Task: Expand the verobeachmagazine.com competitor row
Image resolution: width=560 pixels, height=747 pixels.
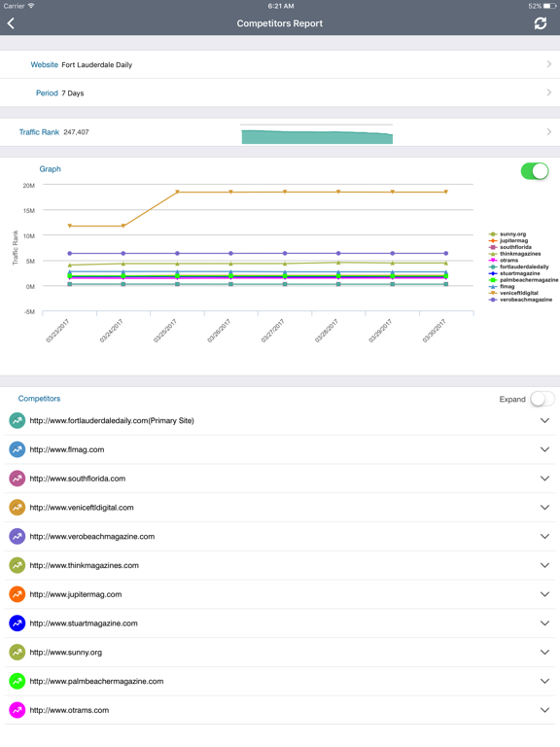Action: click(x=544, y=537)
